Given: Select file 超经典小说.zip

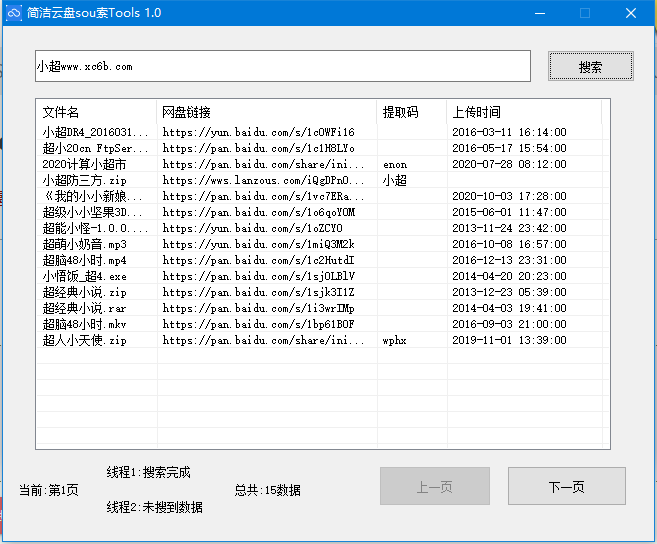Looking at the screenshot, I should tap(84, 292).
